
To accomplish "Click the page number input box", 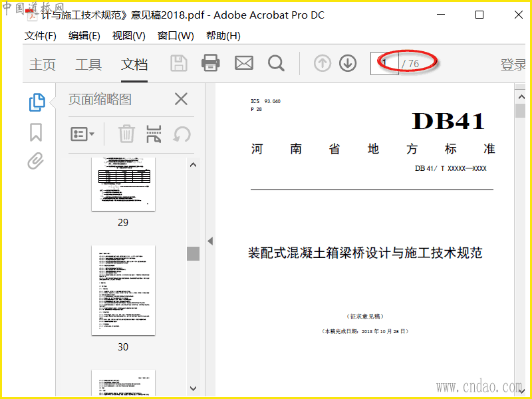I will tap(384, 63).
